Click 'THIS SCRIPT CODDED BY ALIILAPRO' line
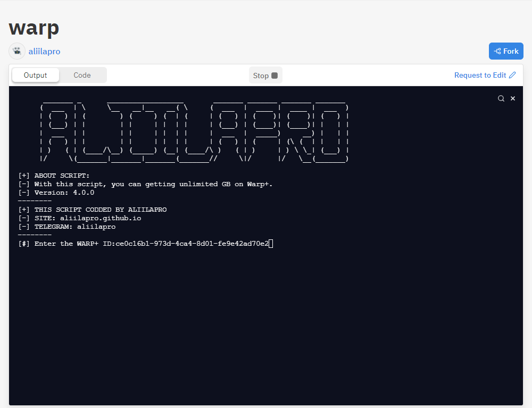 click(x=93, y=210)
